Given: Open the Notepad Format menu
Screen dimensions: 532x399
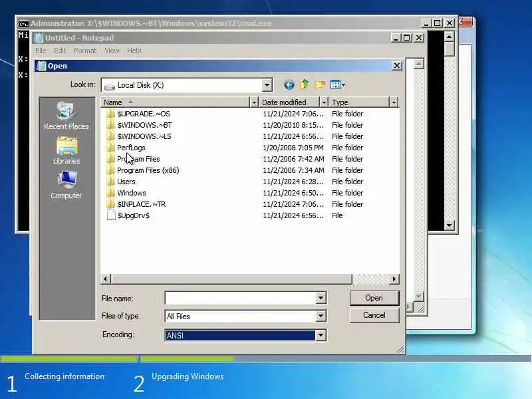Looking at the screenshot, I should (85, 51).
